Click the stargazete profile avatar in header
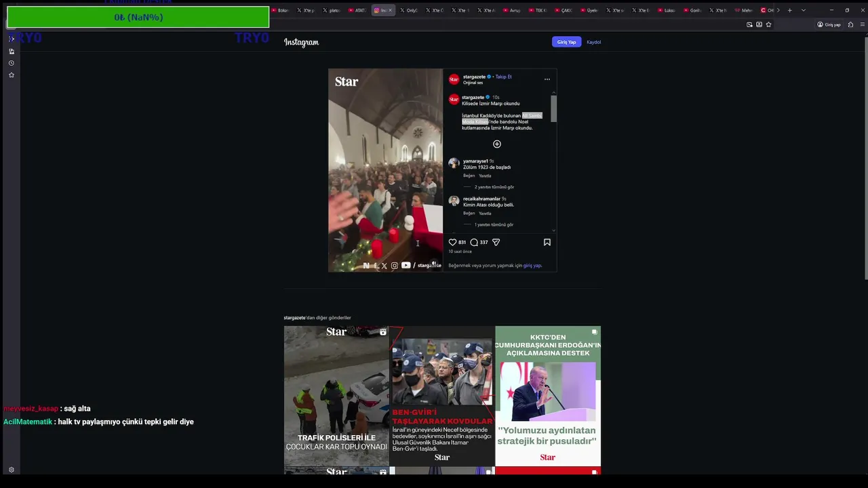The width and height of the screenshot is (868, 488). [454, 79]
